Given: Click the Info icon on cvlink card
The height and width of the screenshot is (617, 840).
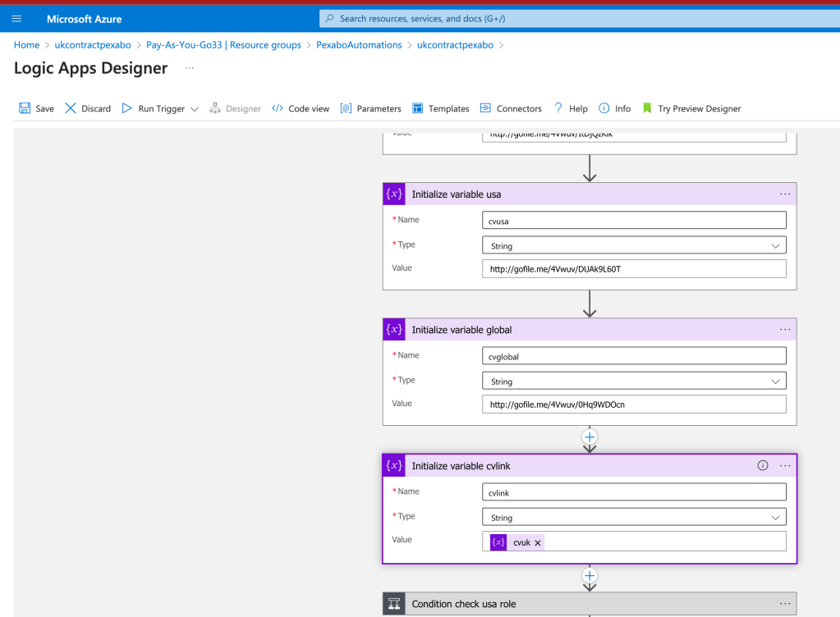Looking at the screenshot, I should tap(762, 465).
